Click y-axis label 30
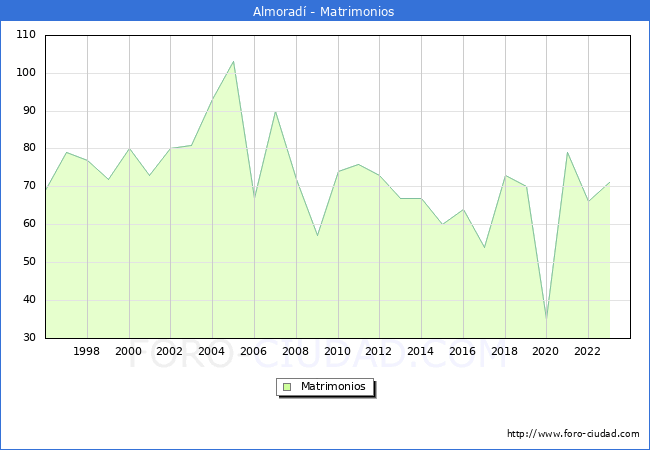 pyautogui.click(x=29, y=337)
